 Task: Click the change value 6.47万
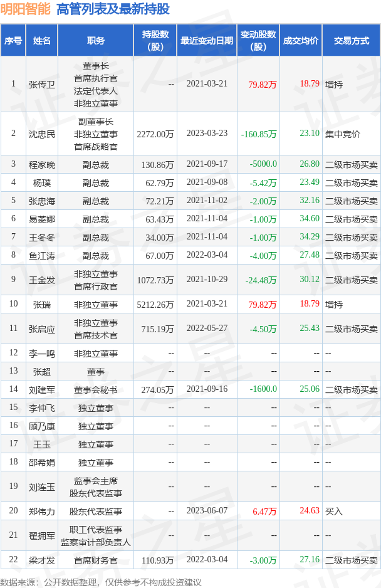pos(264,512)
